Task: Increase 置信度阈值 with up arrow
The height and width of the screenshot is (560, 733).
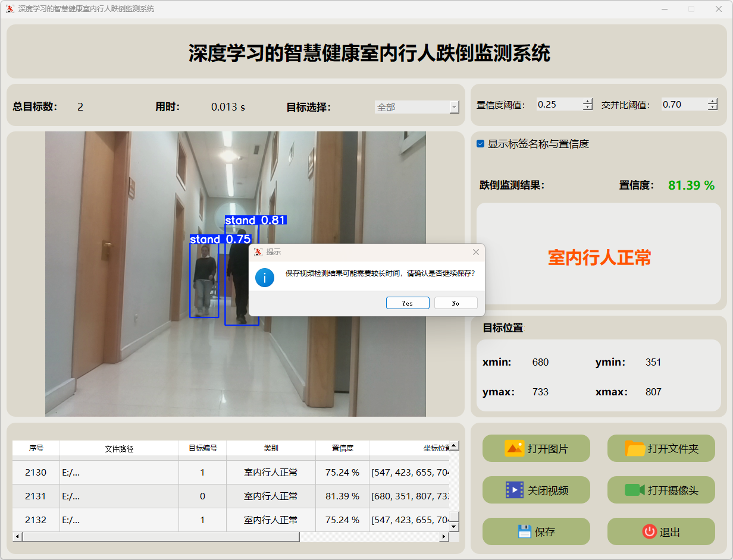Action: [588, 101]
